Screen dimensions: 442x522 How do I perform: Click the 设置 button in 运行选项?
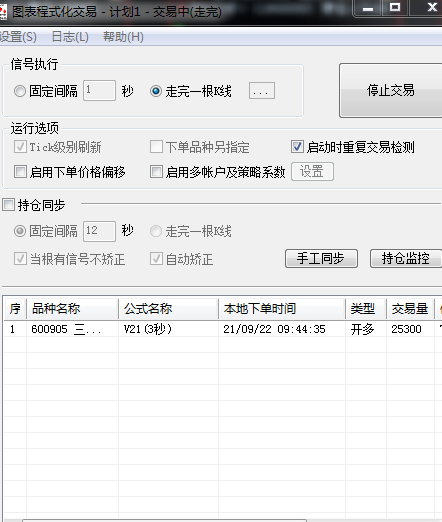312,172
